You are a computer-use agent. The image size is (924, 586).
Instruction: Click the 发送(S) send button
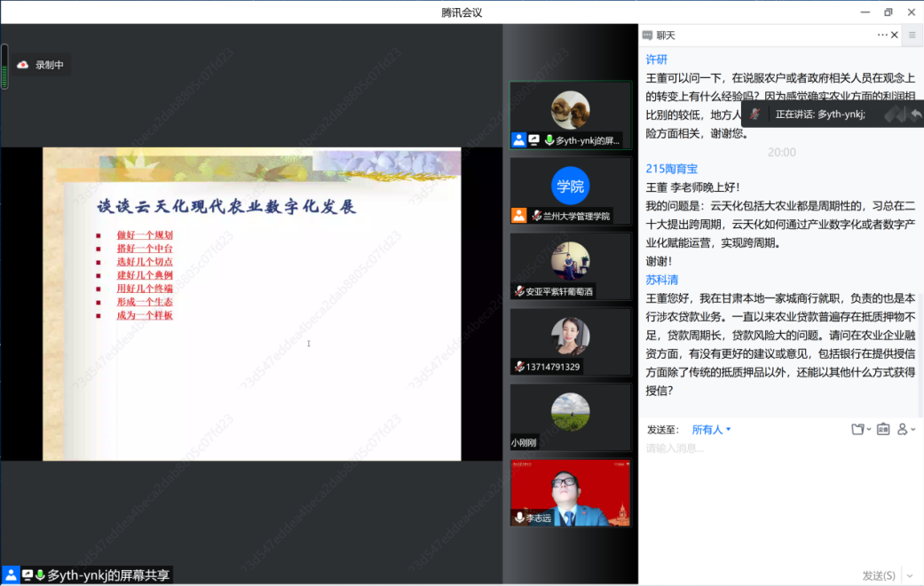877,575
